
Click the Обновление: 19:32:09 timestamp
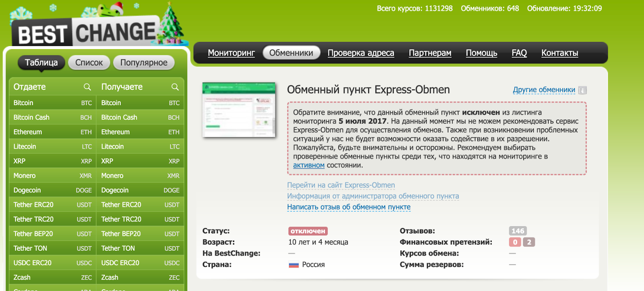(x=565, y=8)
